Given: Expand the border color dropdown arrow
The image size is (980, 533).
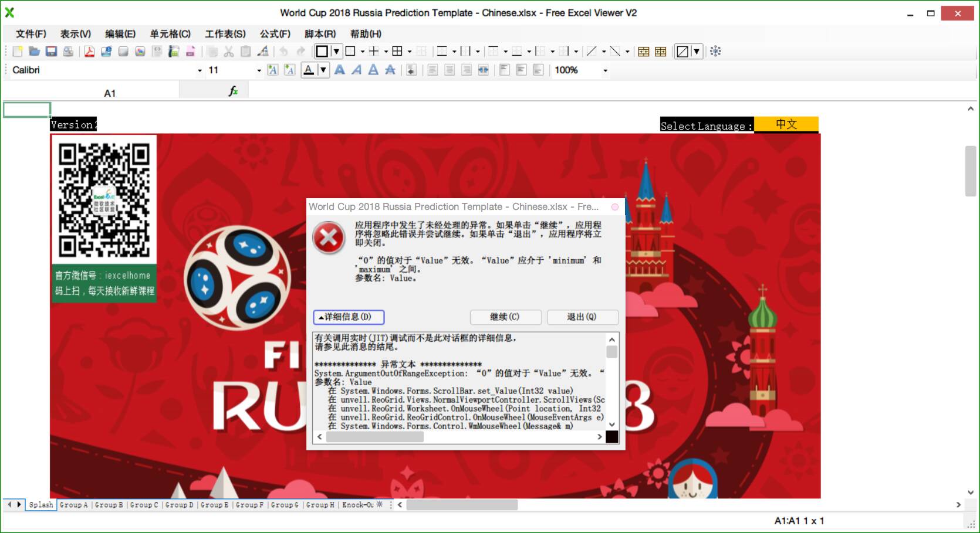Looking at the screenshot, I should coord(336,52).
